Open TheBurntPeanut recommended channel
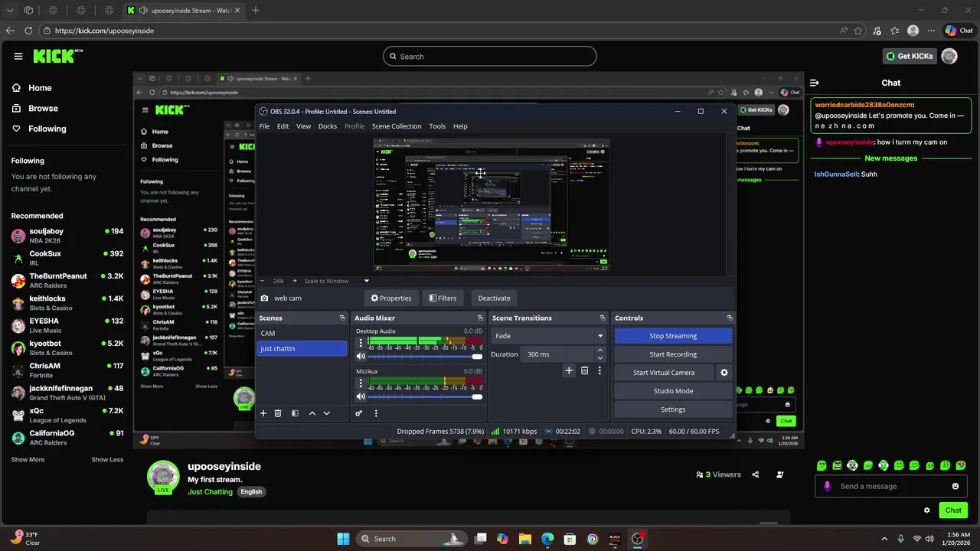Screen dimensions: 980x551 click(x=67, y=280)
